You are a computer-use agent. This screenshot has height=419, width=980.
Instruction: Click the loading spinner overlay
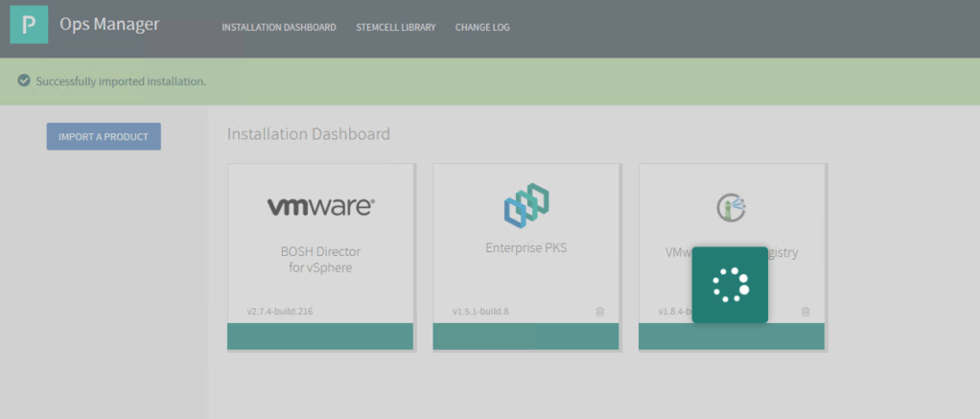[730, 284]
